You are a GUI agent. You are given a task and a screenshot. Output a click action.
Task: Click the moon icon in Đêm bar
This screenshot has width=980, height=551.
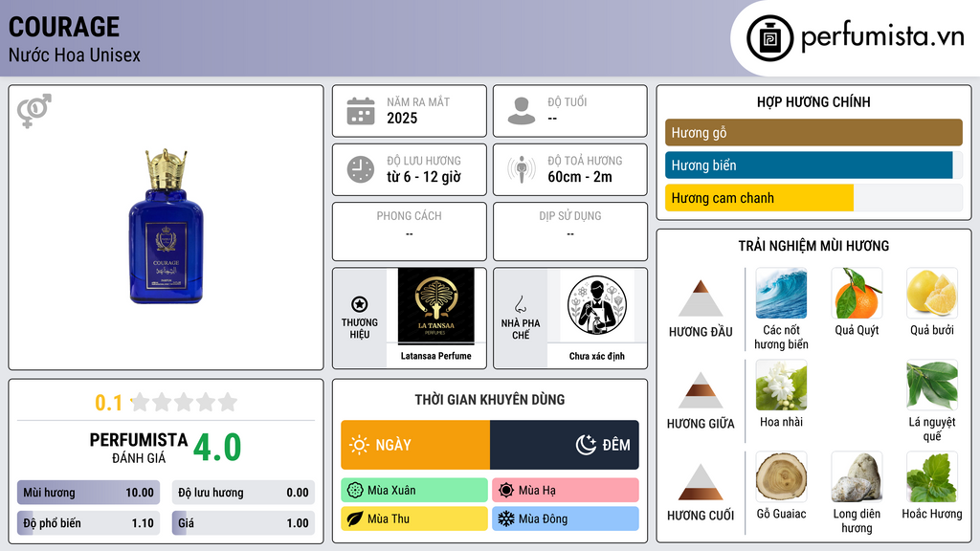(x=587, y=445)
